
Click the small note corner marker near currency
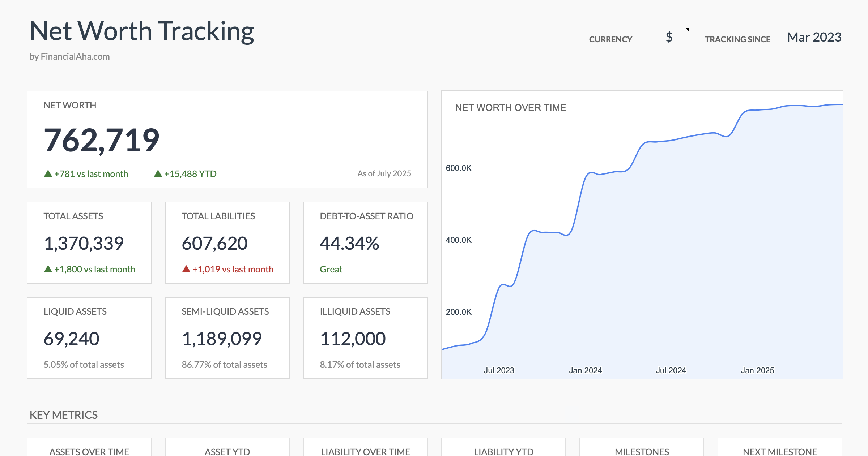tap(688, 30)
